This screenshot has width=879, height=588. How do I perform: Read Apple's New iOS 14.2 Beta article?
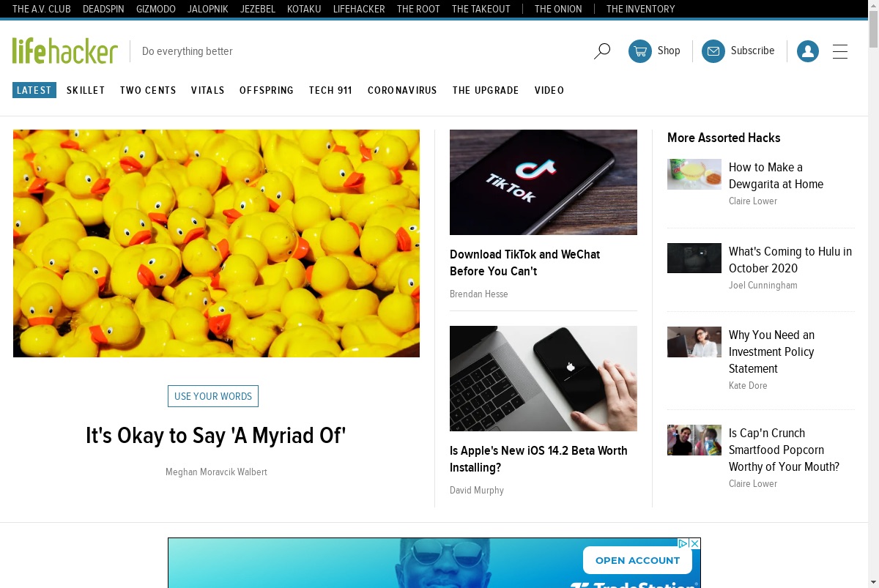tap(538, 459)
